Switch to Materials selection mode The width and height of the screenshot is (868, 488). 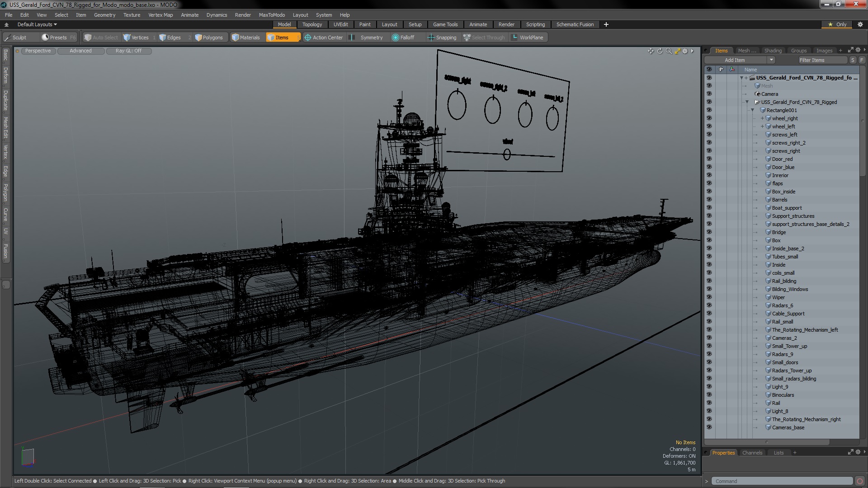tap(246, 38)
